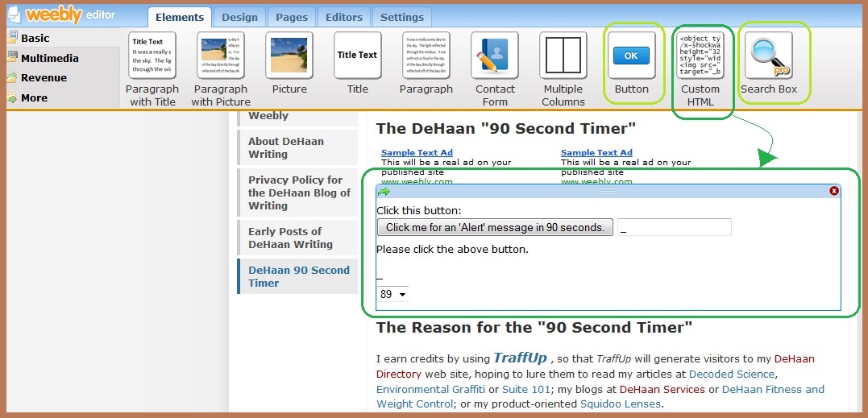868x418 pixels.
Task: Open the Elements tab
Action: point(180,17)
